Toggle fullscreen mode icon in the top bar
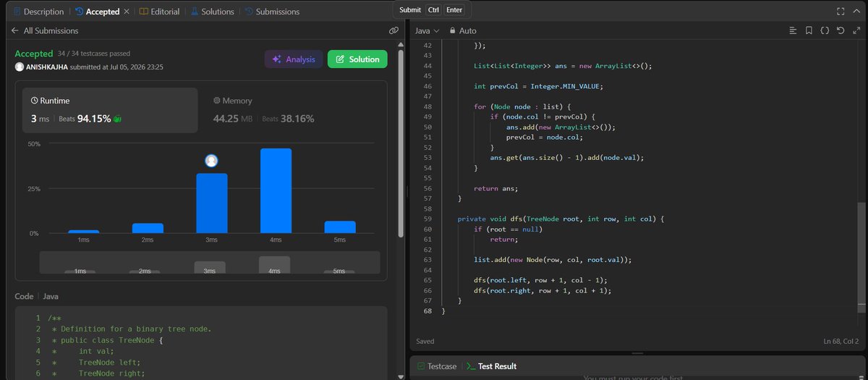 840,12
